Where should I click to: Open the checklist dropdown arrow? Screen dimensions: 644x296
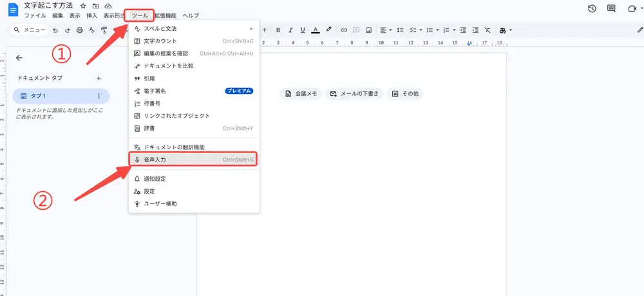pos(420,30)
